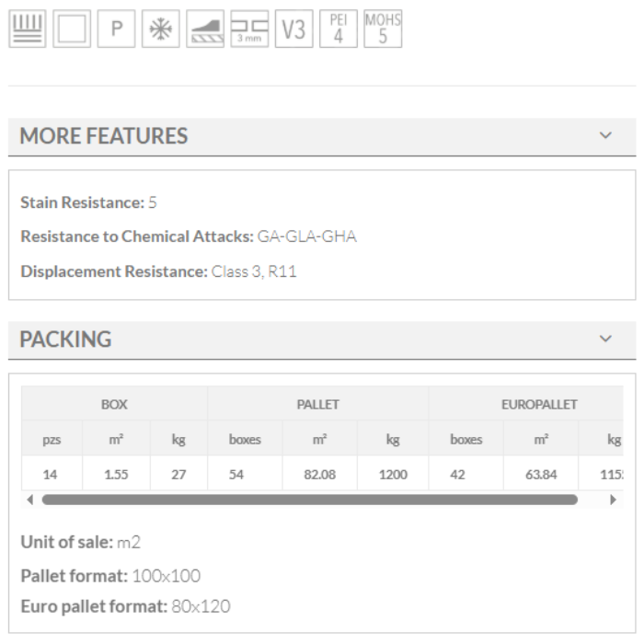
Task: Collapse the Packing section chevron
Action: 605,339
